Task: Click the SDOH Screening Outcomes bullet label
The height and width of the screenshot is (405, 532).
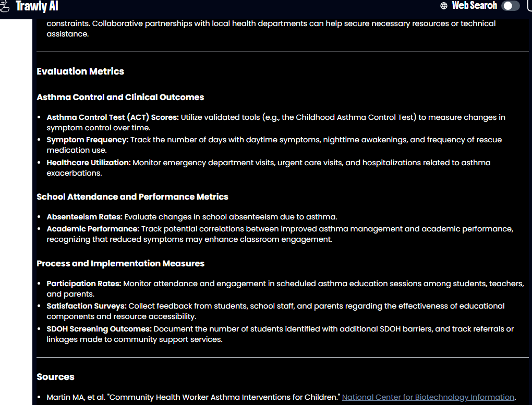Action: 99,329
